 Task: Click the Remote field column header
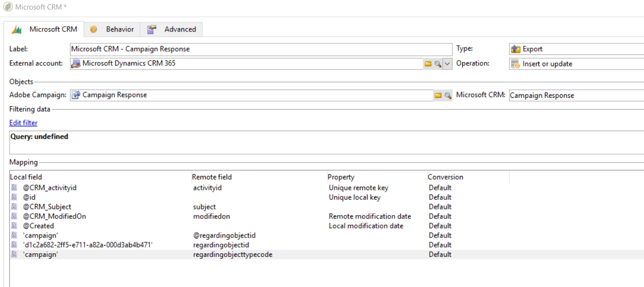(x=259, y=177)
